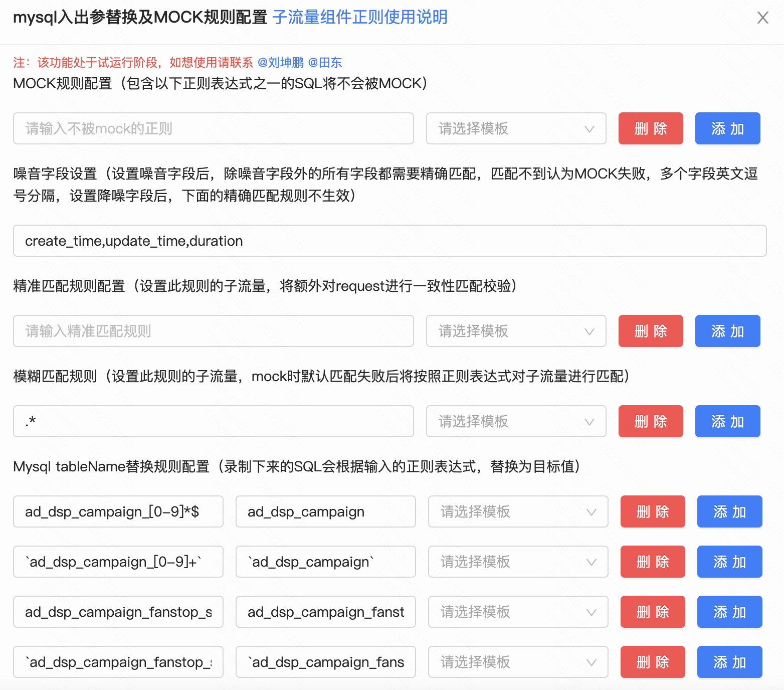Add a row after `ad_dsp_campaign_fanstop_ rule

[730, 662]
